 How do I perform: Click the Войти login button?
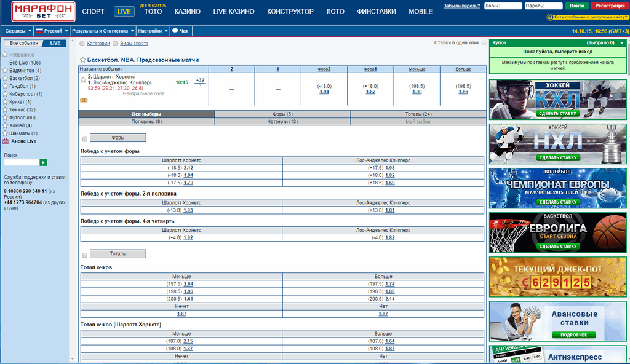tap(576, 6)
